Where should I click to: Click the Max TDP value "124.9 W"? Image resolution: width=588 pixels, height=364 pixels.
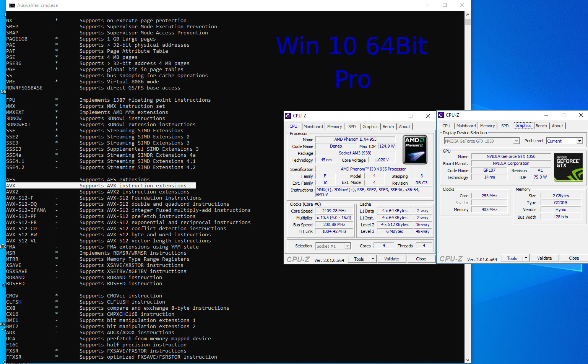pos(387,146)
